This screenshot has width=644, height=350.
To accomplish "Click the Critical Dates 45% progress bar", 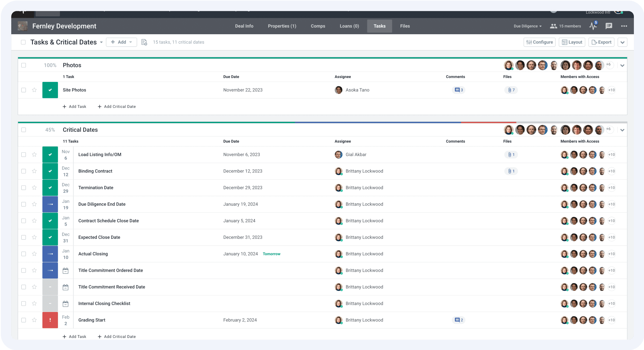I will point(322,122).
